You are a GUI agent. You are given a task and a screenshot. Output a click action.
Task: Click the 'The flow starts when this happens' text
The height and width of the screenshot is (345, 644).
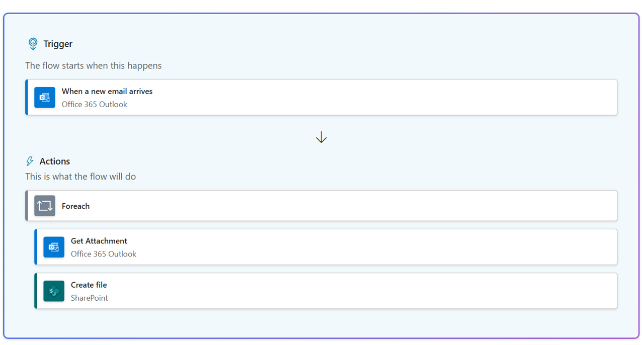93,65
